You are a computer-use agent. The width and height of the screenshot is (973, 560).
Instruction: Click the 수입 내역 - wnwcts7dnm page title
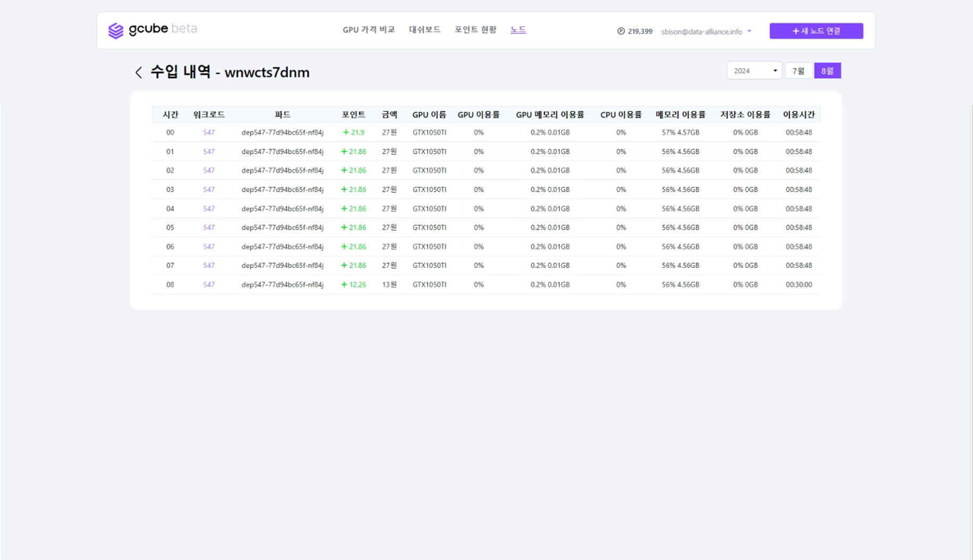(230, 72)
